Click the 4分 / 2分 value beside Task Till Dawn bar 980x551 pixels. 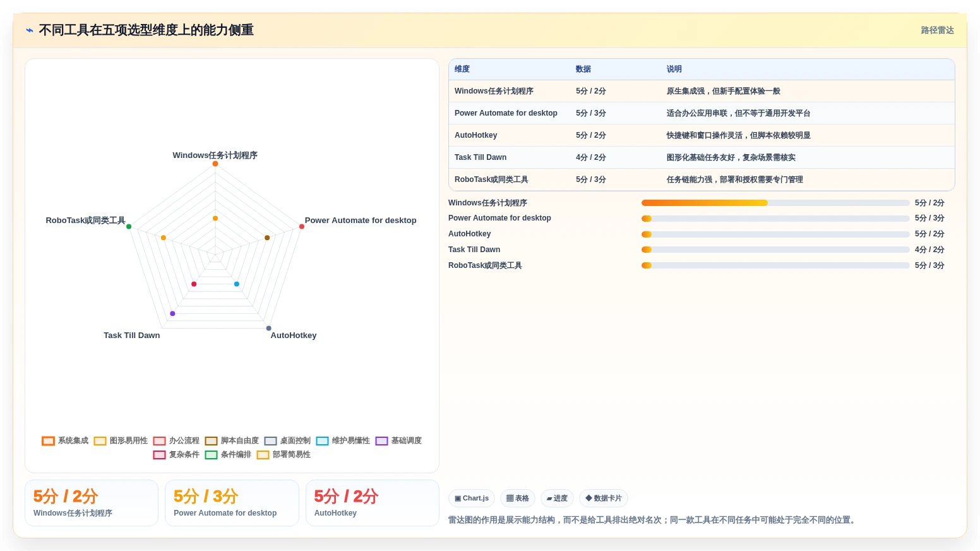tap(929, 250)
